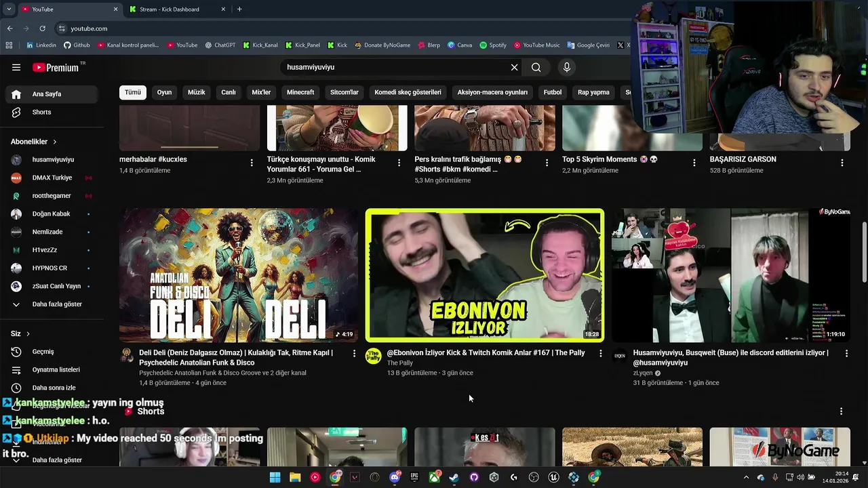Viewport: 868px width, 488px height.
Task: Open options menu for Husamviyuviyu Busqweit video
Action: pos(846,353)
